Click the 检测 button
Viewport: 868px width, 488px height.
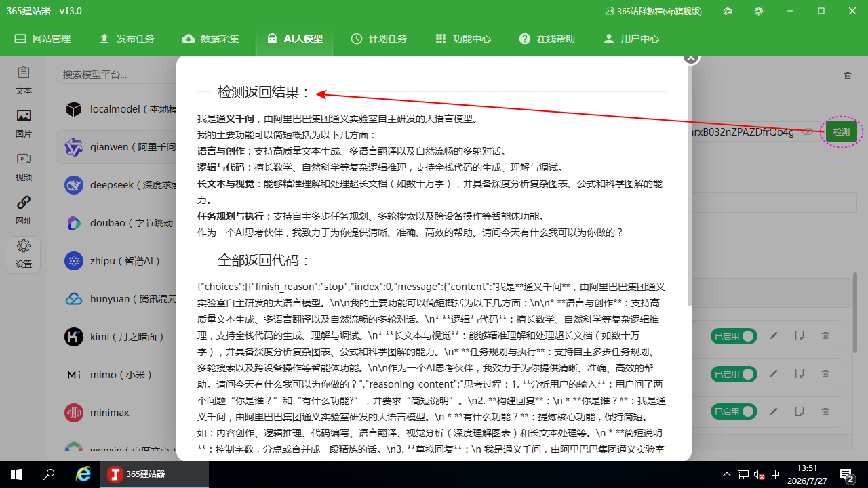[842, 132]
